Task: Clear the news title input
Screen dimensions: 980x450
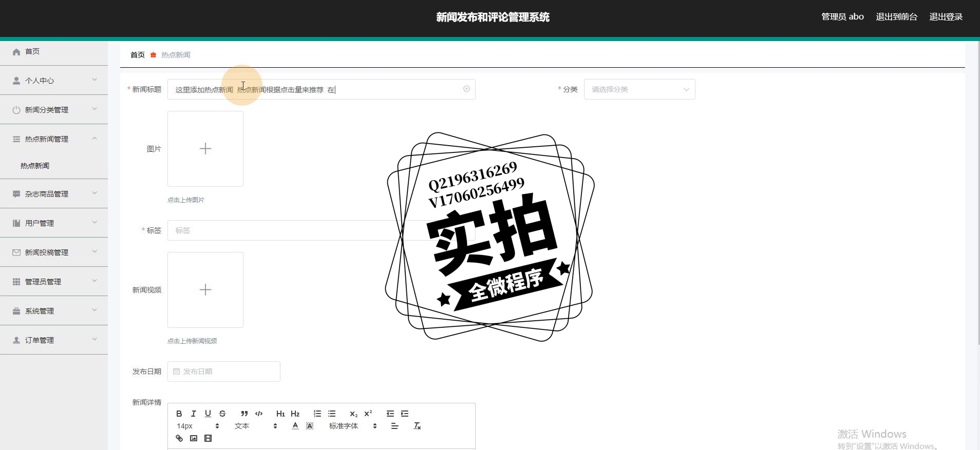Action: coord(466,89)
